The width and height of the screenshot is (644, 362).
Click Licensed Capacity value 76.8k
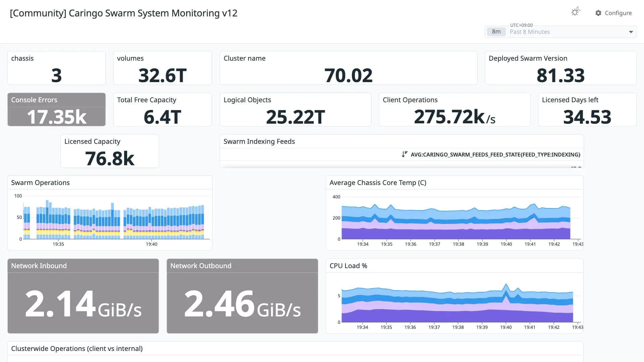pos(110,159)
